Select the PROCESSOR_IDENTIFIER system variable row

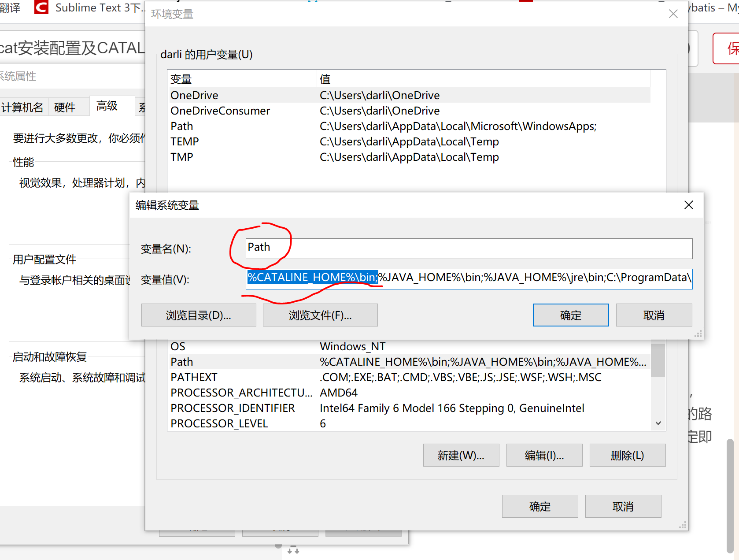[x=308, y=408]
